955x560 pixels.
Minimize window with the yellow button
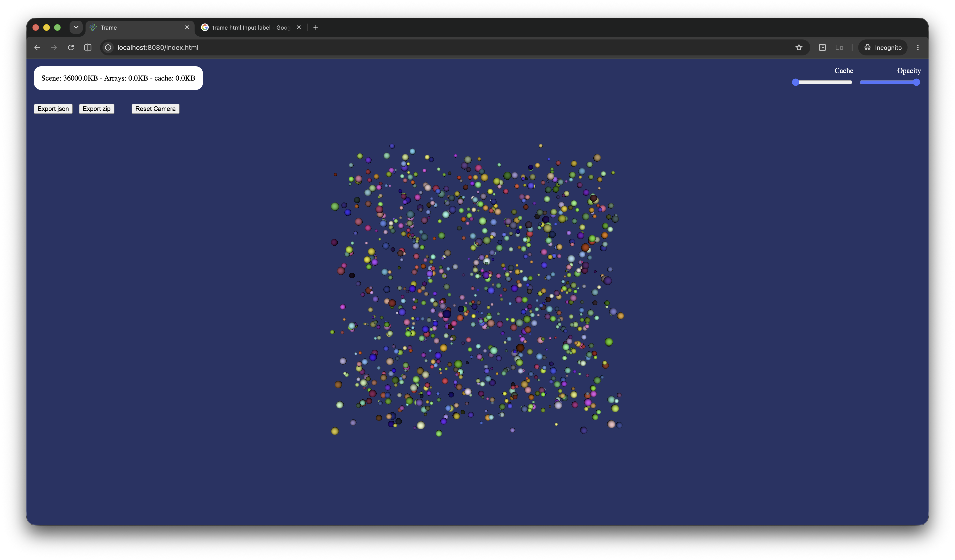tap(47, 27)
